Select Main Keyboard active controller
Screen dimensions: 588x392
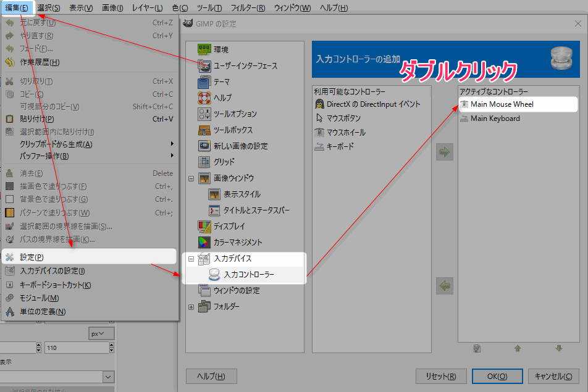pos(518,119)
